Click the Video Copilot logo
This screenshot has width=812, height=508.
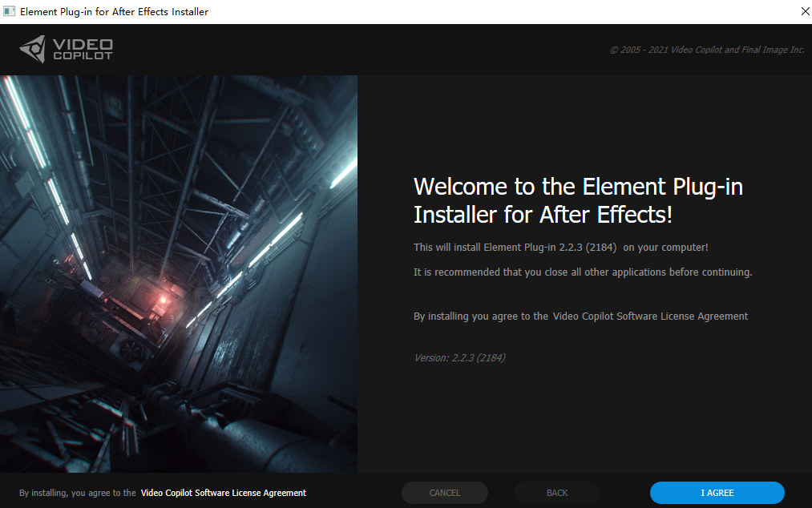click(x=66, y=49)
